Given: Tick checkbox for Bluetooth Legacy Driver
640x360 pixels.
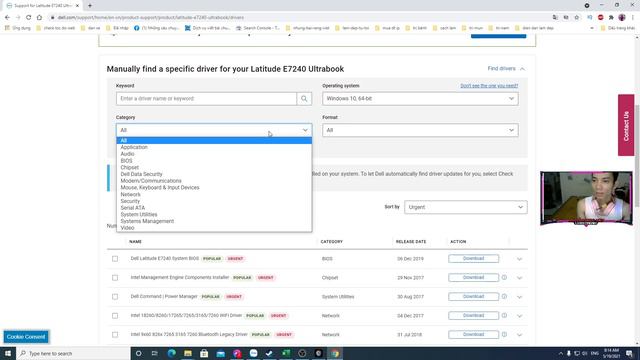Looking at the screenshot, I should pyautogui.click(x=115, y=334).
